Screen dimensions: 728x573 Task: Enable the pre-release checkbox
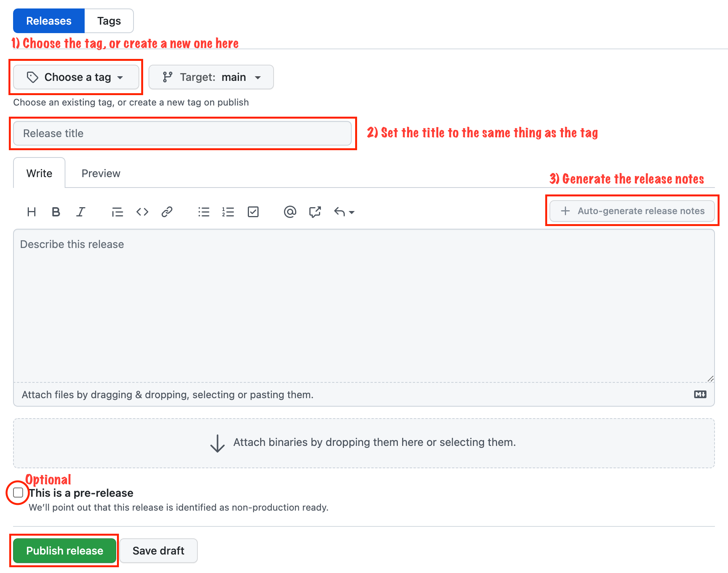click(x=18, y=493)
